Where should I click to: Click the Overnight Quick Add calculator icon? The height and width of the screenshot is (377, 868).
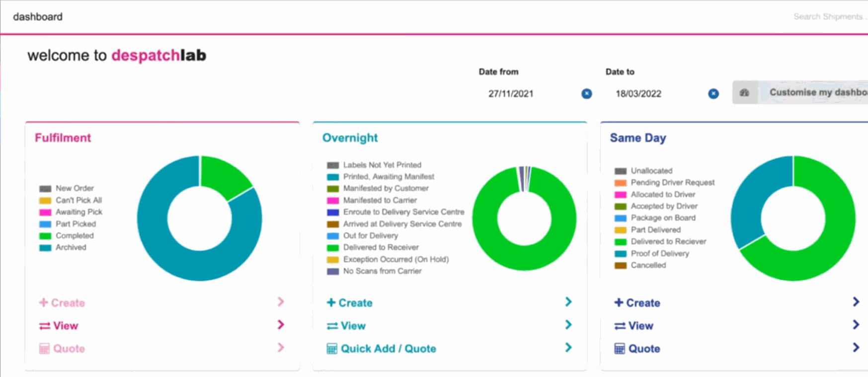point(332,349)
